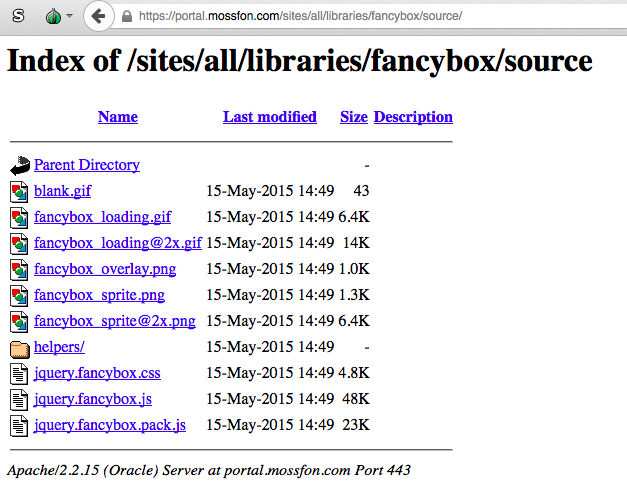Open blank.gif file link
The image size is (627, 490).
(63, 191)
